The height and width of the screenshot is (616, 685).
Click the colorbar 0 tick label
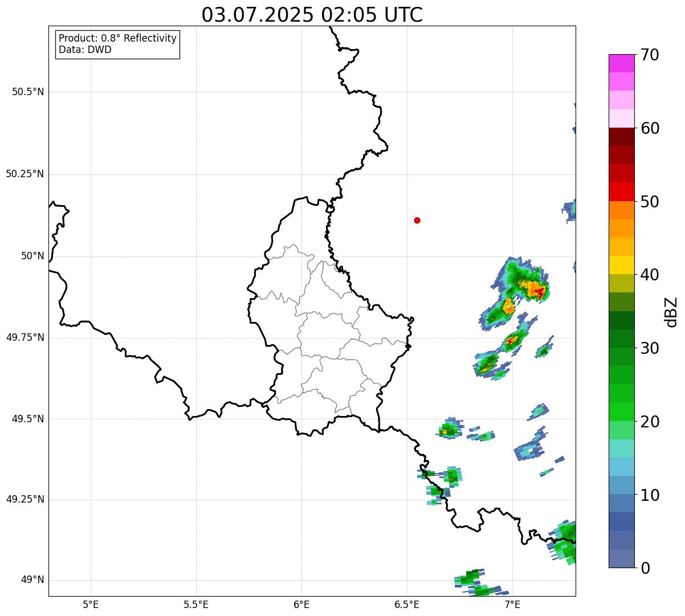(645, 568)
